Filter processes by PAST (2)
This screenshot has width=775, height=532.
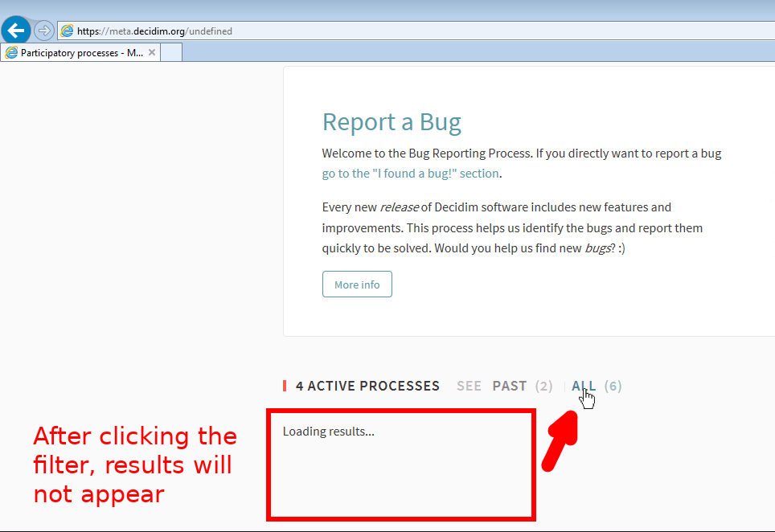pos(522,386)
